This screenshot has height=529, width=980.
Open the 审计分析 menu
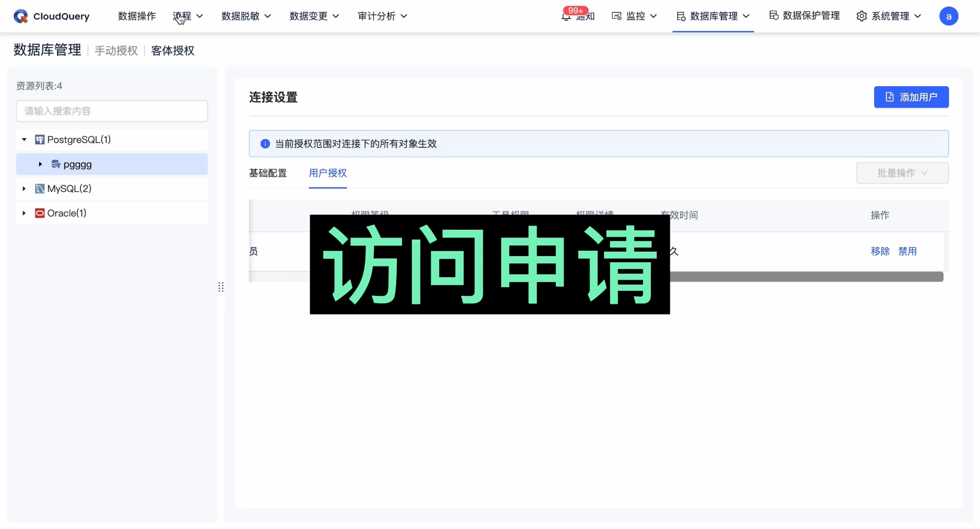click(x=377, y=16)
